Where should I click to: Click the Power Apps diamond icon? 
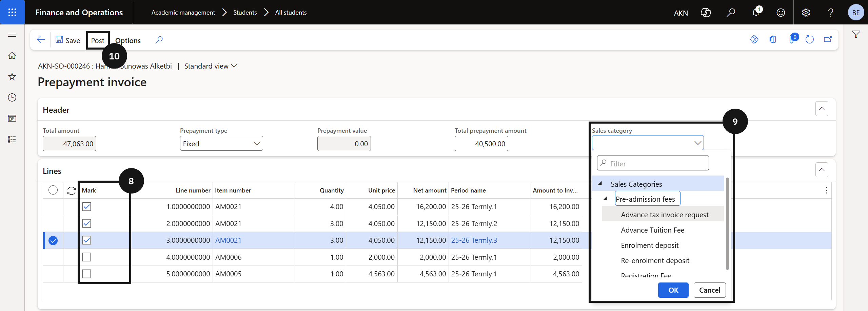coord(754,40)
